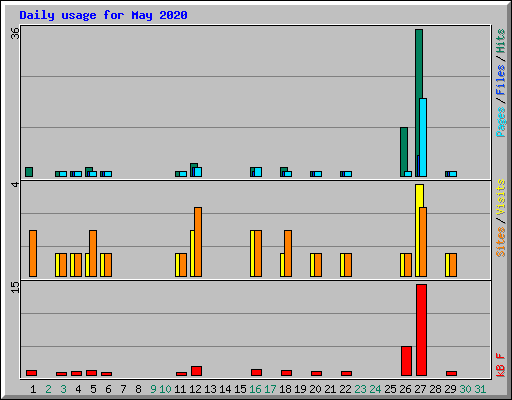
Task: Select day label 31 on the x-axis
Action: (x=480, y=389)
